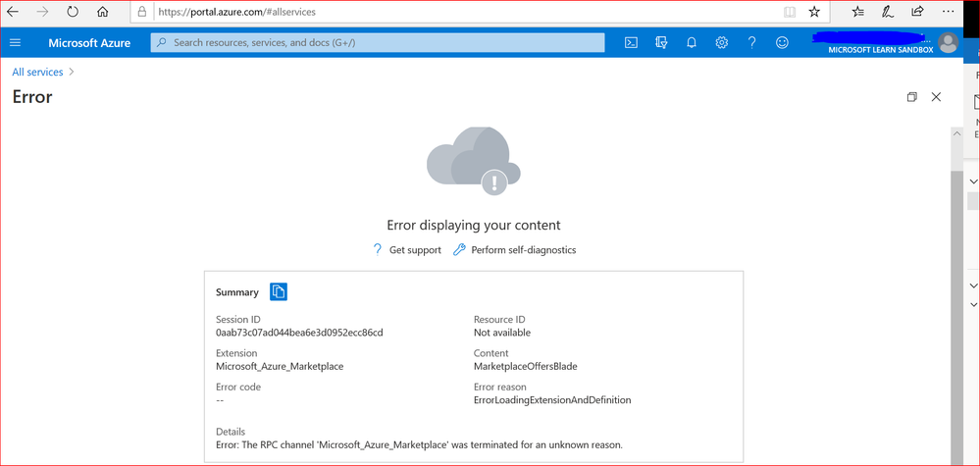Viewport: 980px width, 466px height.
Task: Select the RPC channel error details text
Action: 420,444
